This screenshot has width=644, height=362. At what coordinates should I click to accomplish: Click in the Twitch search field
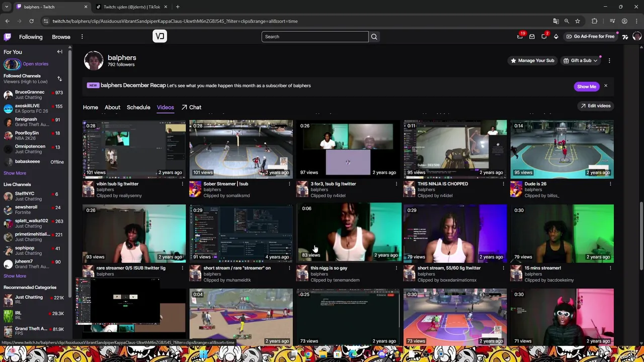point(315,37)
